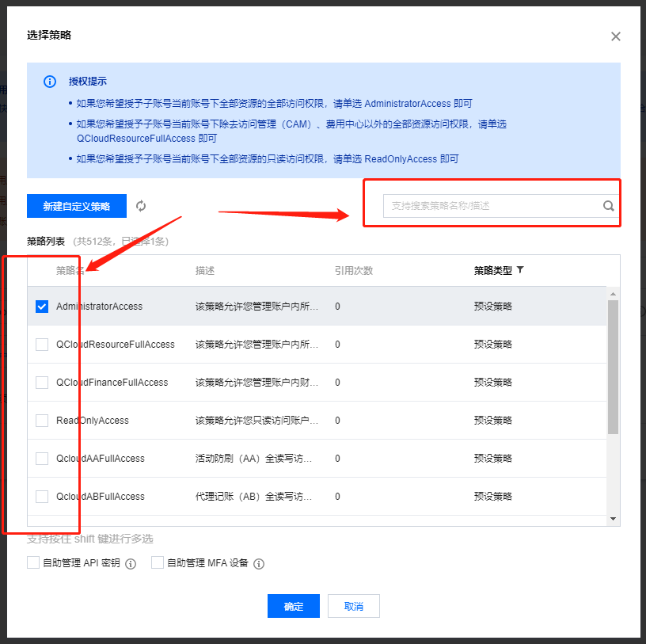The image size is (646, 644).
Task: Enable the 自助管理 MFA 设备 checkbox
Action: click(158, 562)
